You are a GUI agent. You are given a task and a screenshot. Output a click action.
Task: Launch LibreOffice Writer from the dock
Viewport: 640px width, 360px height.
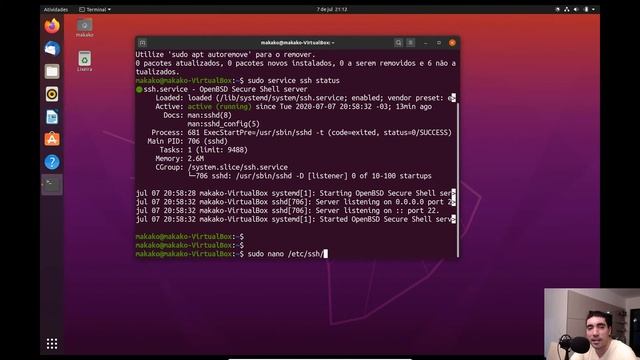[52, 117]
